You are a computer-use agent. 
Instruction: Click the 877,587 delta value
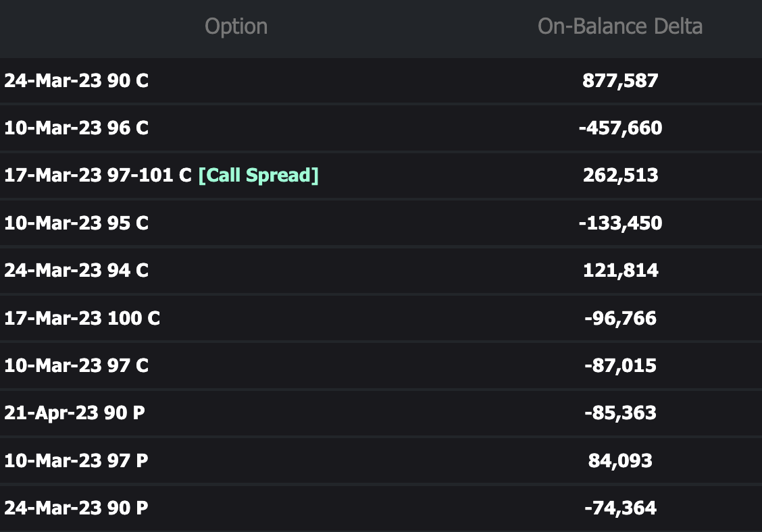pos(620,80)
